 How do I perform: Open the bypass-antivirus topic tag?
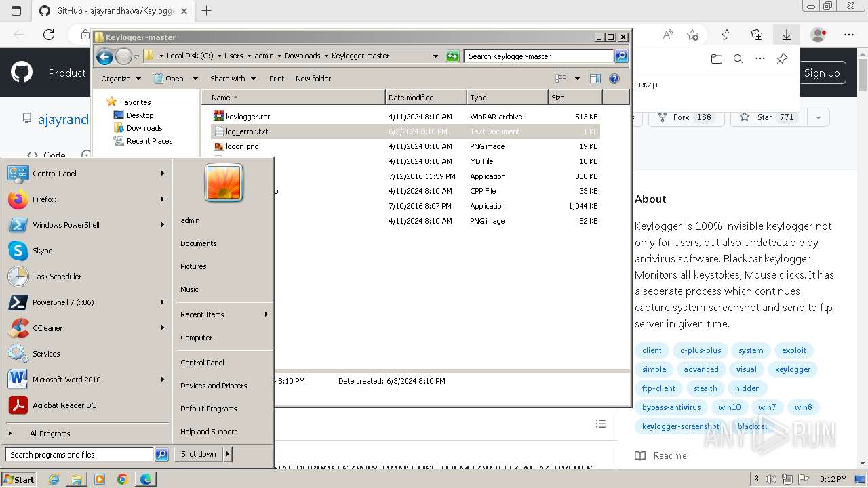(x=671, y=407)
